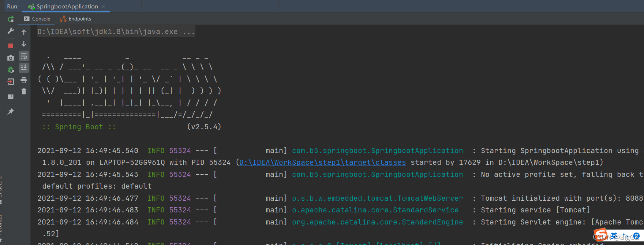
Task: Click the TomcatWebServer logger name in log
Action: pyautogui.click(x=377, y=198)
